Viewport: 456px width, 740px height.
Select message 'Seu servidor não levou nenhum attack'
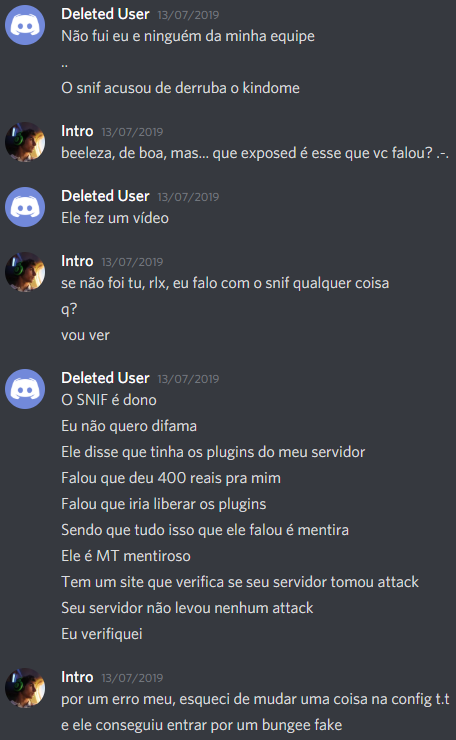pyautogui.click(x=187, y=608)
